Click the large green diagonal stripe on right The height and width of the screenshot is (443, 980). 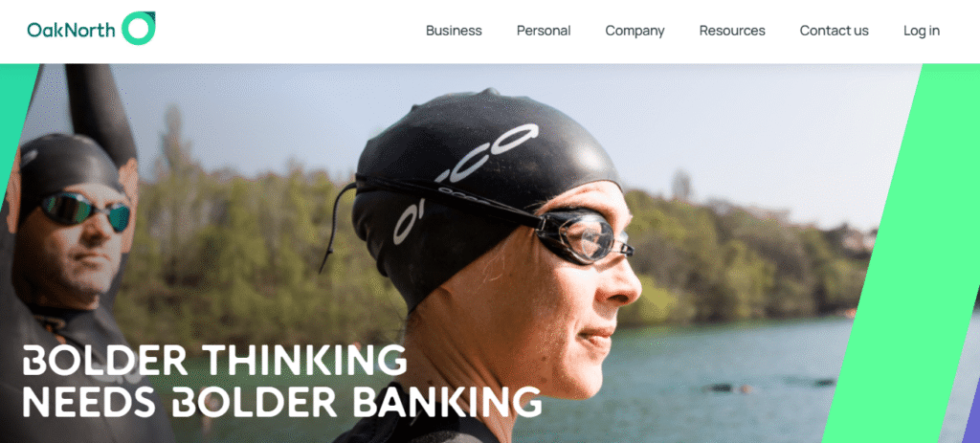tap(906, 250)
